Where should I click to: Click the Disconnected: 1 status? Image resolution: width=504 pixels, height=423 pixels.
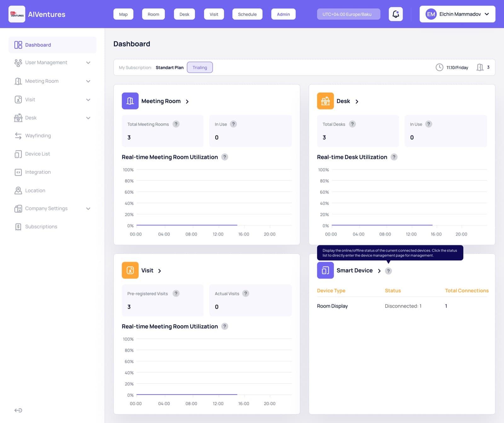[403, 306]
